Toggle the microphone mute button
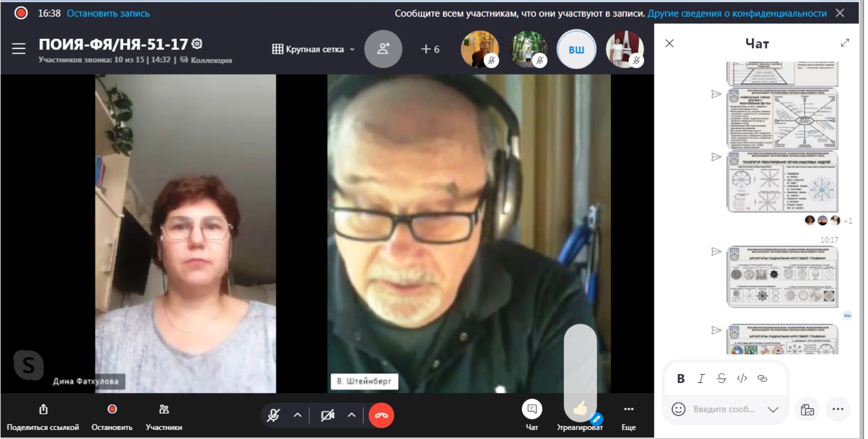This screenshot has width=868, height=439. (x=273, y=415)
